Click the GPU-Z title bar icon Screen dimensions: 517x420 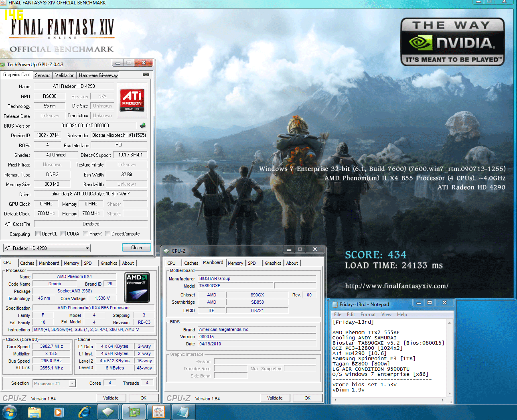(x=3, y=65)
